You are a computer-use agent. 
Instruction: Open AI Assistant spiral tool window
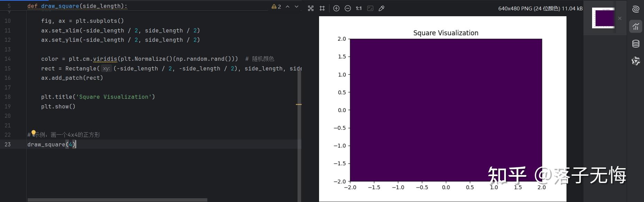[x=636, y=9]
